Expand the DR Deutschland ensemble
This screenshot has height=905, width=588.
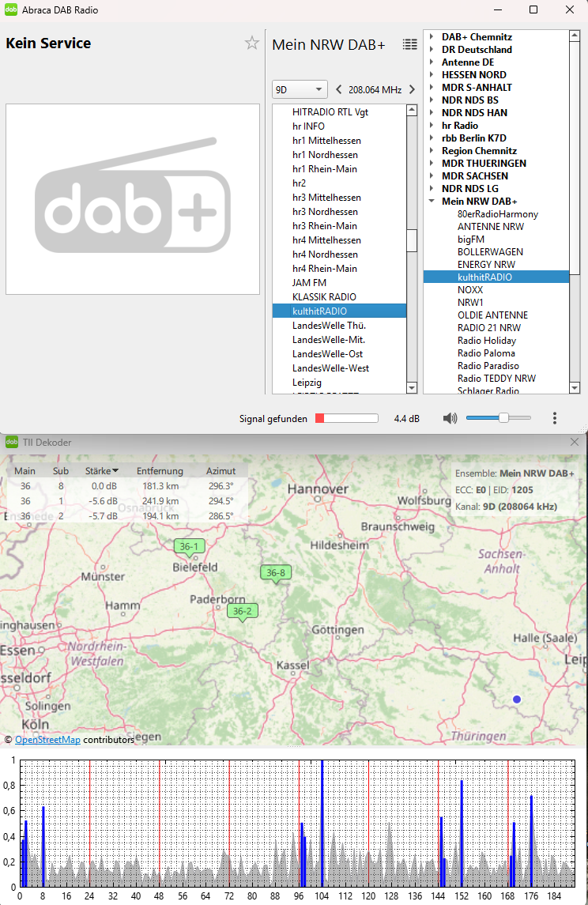[431, 50]
